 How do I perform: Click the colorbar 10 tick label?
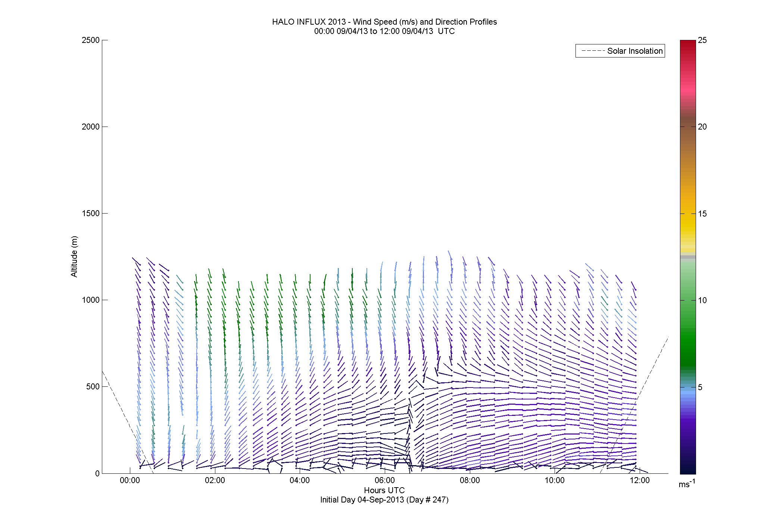point(702,300)
